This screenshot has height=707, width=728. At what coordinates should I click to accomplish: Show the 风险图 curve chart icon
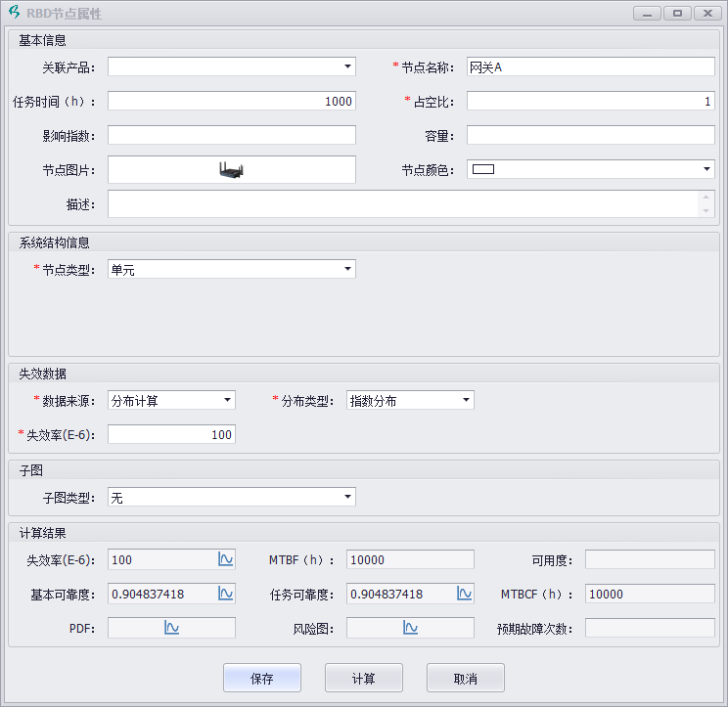click(x=410, y=628)
